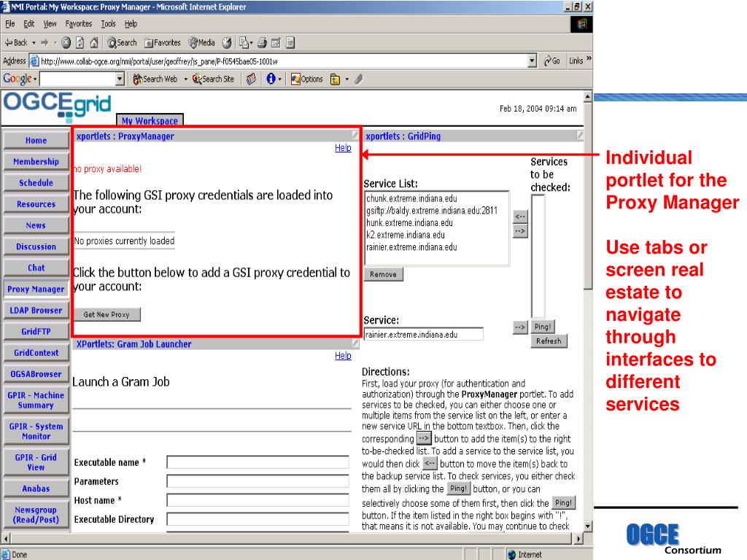Click the Google logo on Google toolbar
747x560 pixels.
pos(18,79)
